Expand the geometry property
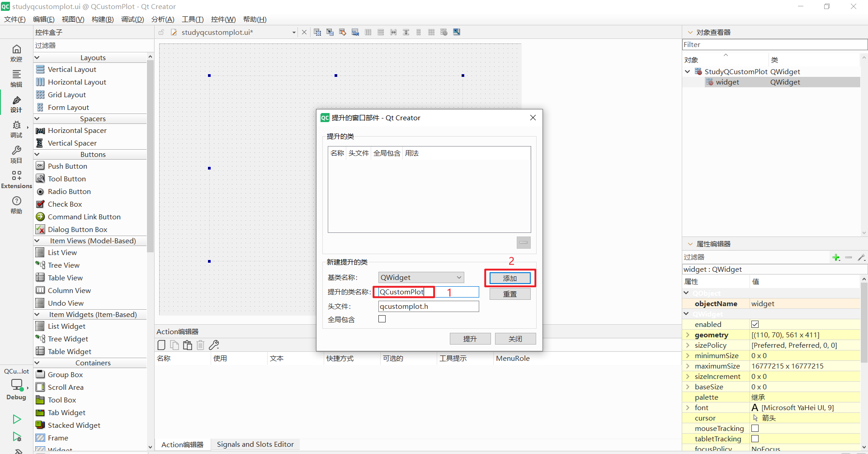Screen dimensions: 868x454 [688, 335]
